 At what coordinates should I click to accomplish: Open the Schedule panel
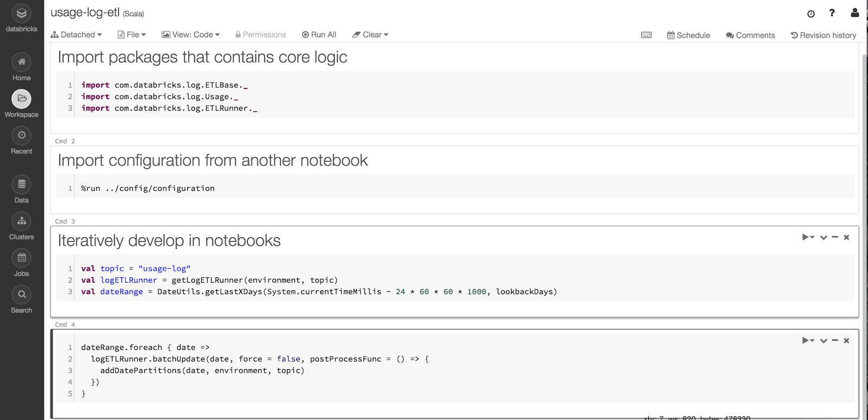click(x=688, y=35)
